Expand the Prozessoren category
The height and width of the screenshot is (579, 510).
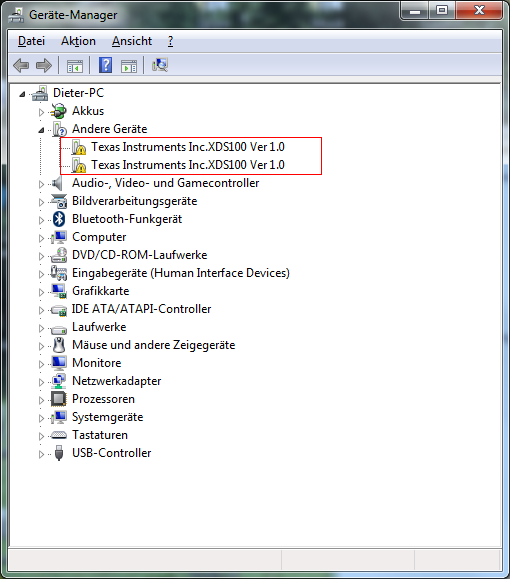point(41,400)
